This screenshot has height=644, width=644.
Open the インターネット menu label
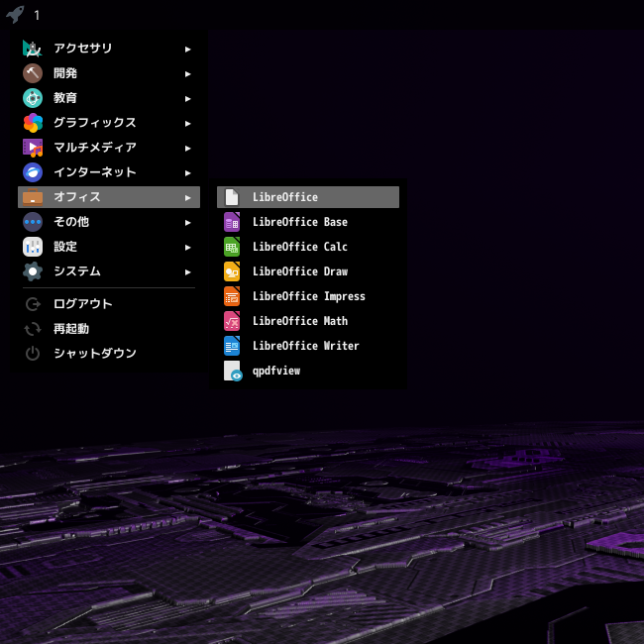pyautogui.click(x=95, y=172)
